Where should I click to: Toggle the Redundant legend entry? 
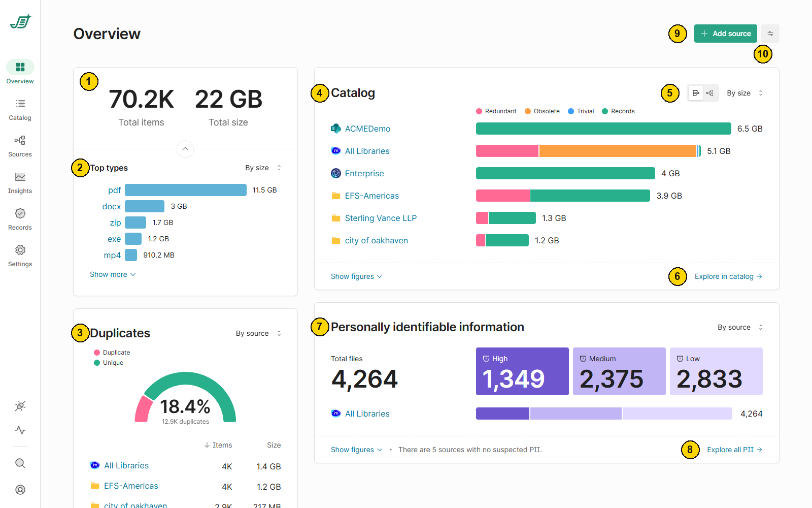[x=496, y=111]
